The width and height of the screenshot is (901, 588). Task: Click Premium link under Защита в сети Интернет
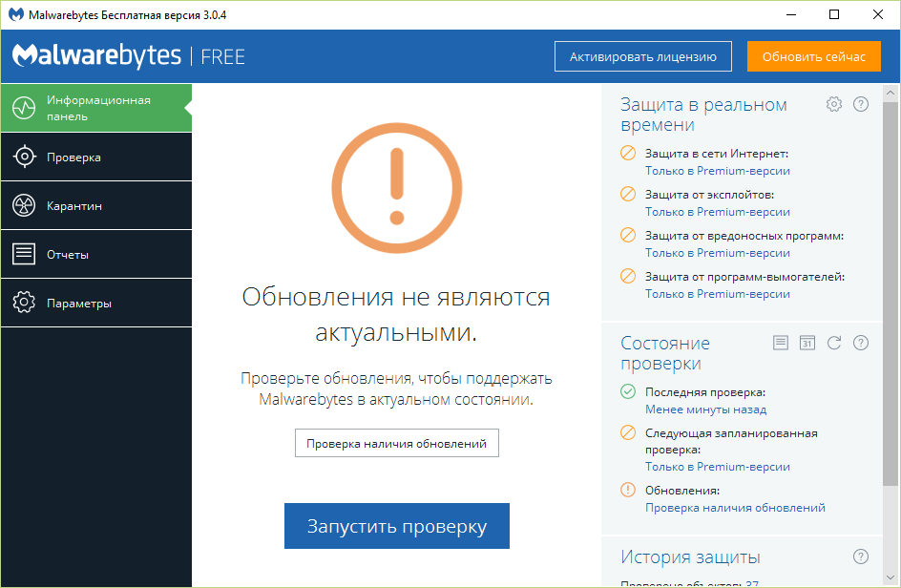pyautogui.click(x=717, y=171)
